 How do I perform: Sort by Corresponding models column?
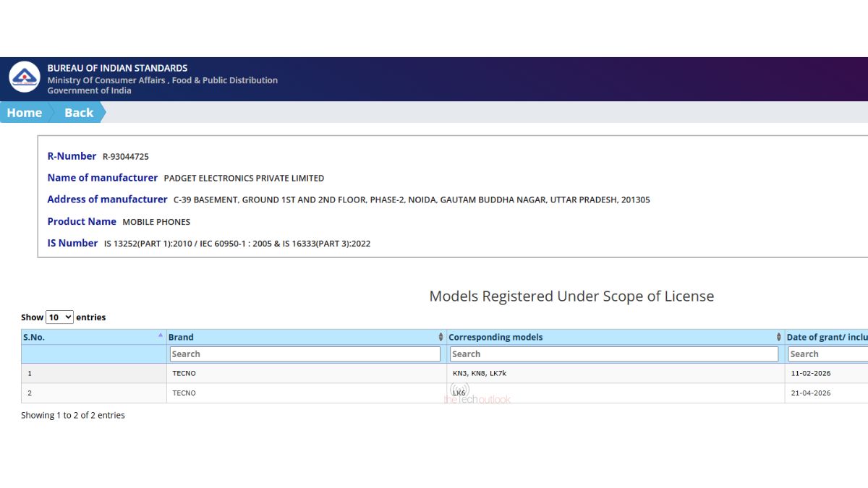point(616,337)
